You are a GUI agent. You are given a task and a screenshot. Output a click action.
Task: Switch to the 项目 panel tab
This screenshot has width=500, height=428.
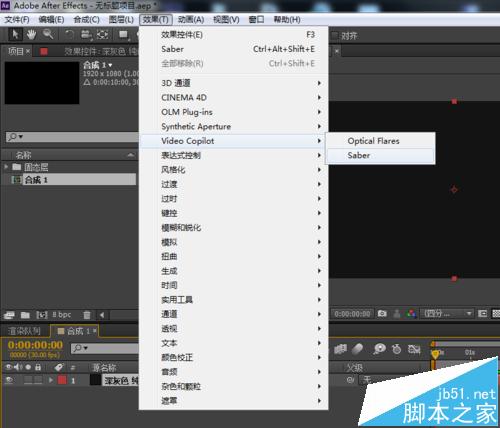click(x=16, y=51)
